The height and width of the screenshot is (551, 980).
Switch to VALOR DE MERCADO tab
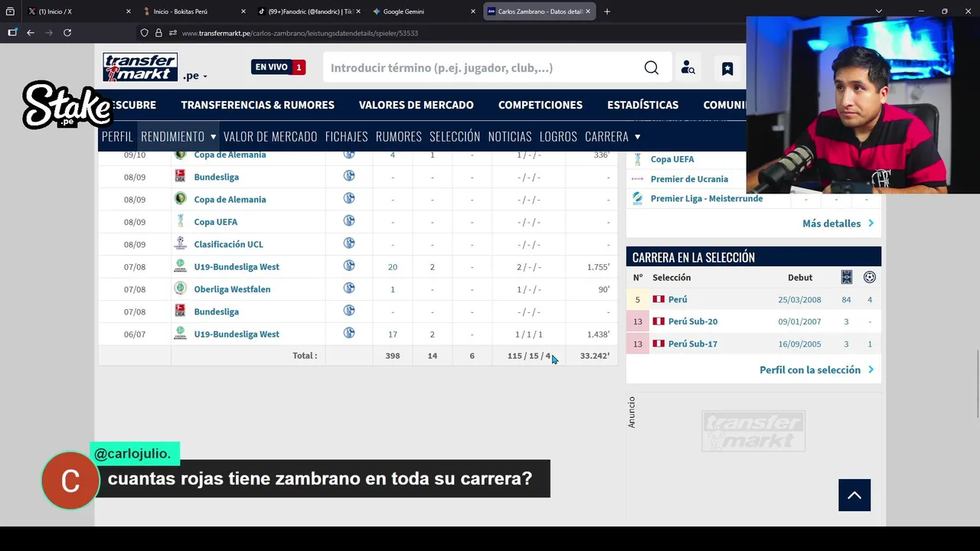click(x=270, y=136)
